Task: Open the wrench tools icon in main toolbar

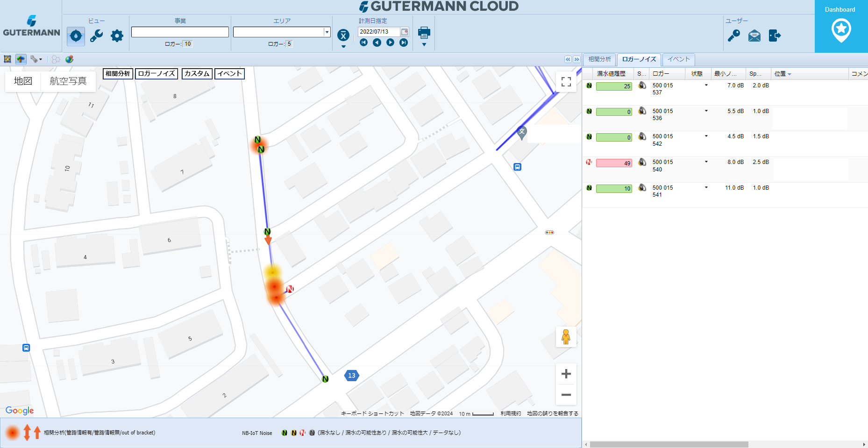Action: (97, 36)
